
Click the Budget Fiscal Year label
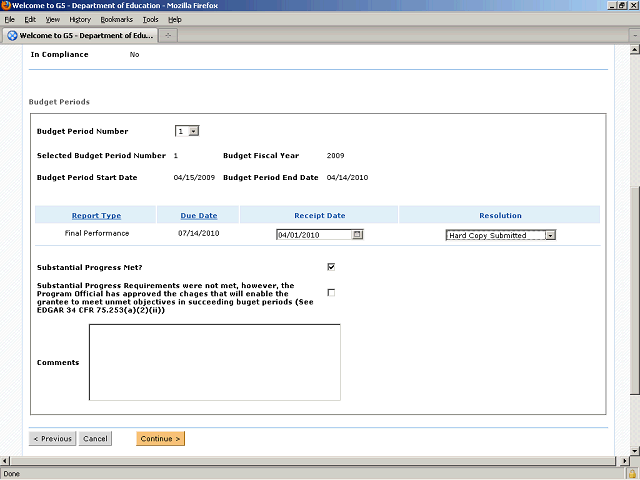point(261,156)
